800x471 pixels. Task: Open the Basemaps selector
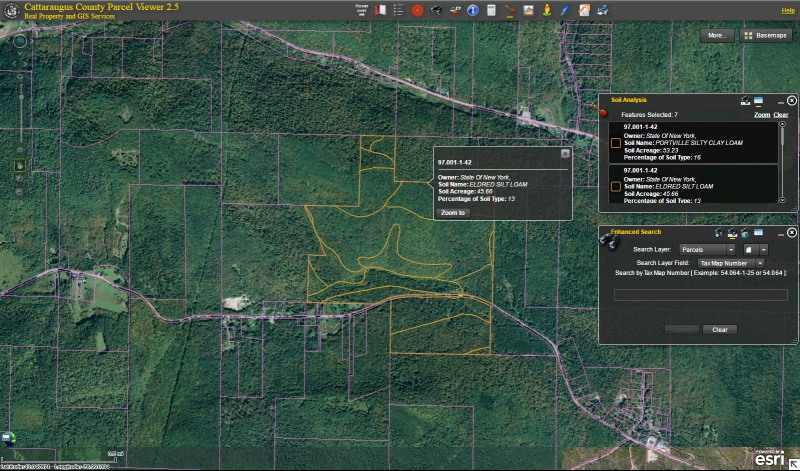tap(767, 35)
